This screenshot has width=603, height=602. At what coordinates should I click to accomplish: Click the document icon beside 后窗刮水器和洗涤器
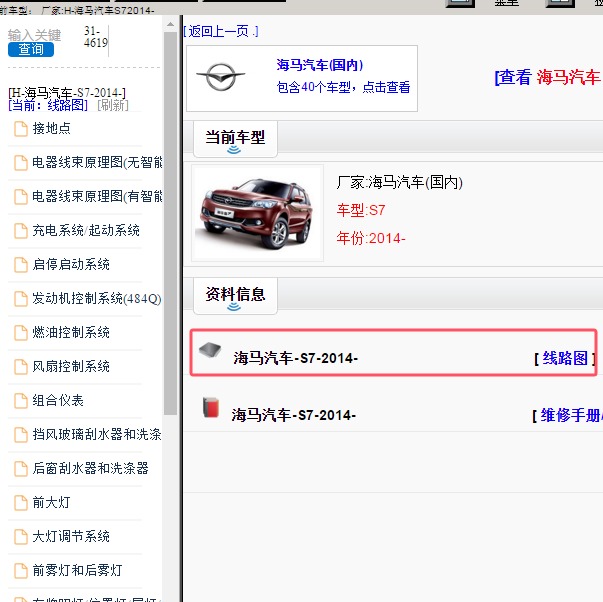pyautogui.click(x=21, y=469)
